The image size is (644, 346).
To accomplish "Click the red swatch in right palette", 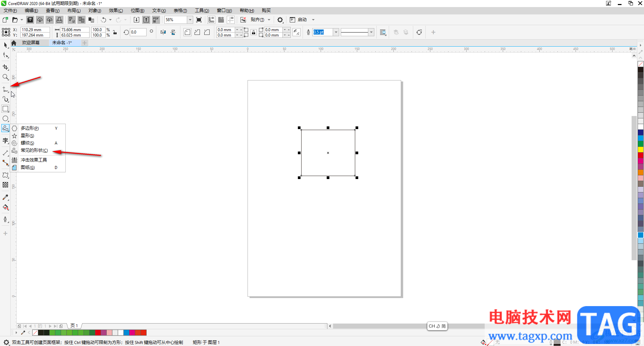I will [641, 155].
